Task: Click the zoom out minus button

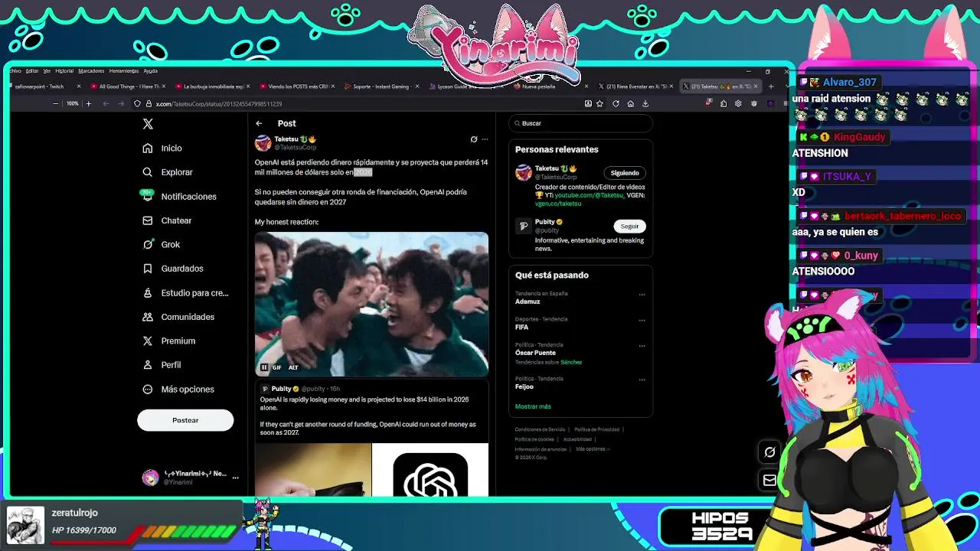Action: [55, 103]
